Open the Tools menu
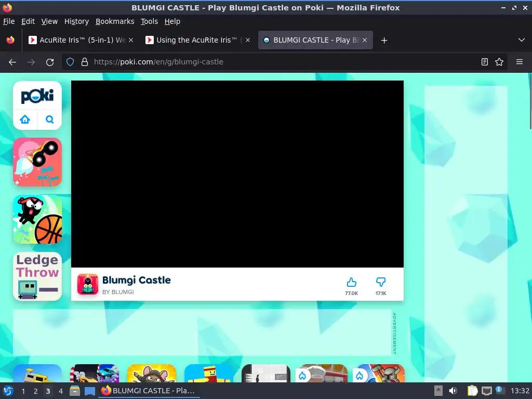532x399 pixels. tap(149, 21)
